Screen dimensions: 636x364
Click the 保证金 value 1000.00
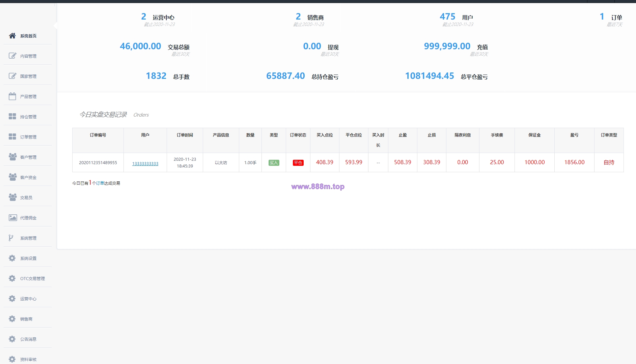click(534, 162)
